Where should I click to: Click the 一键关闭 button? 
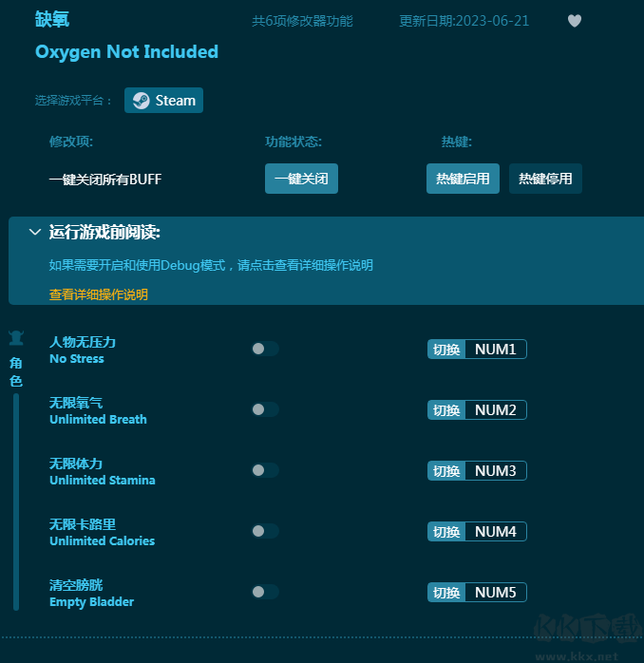point(301,179)
